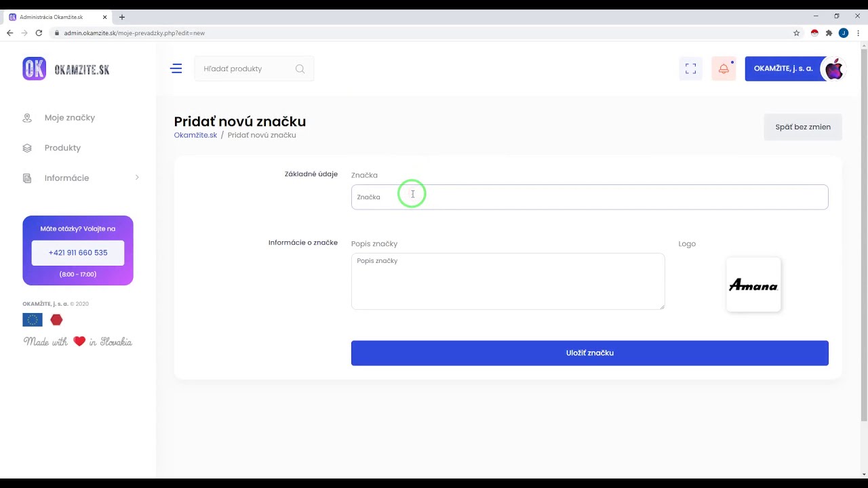View site security lock icon
The height and width of the screenshot is (488, 868).
pos(57,33)
